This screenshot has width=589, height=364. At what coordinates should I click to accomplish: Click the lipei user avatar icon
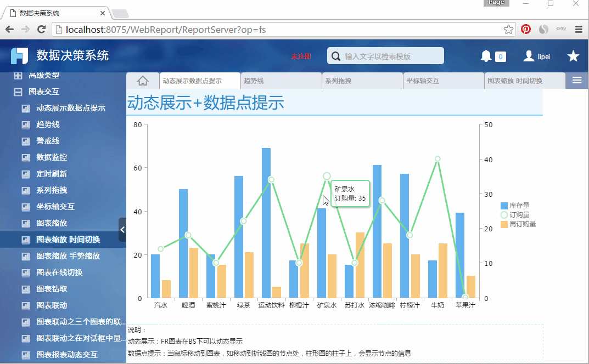[x=528, y=55]
